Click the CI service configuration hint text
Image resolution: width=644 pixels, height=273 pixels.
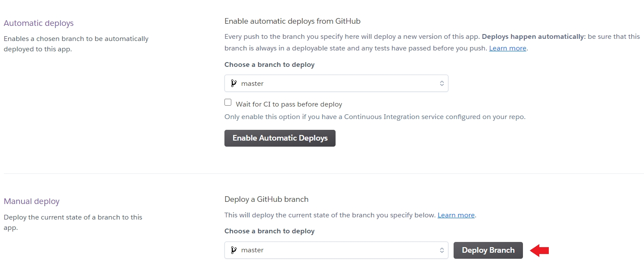[x=375, y=117]
